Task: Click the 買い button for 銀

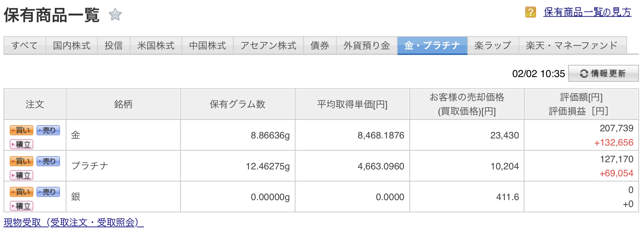Action: pos(22,192)
